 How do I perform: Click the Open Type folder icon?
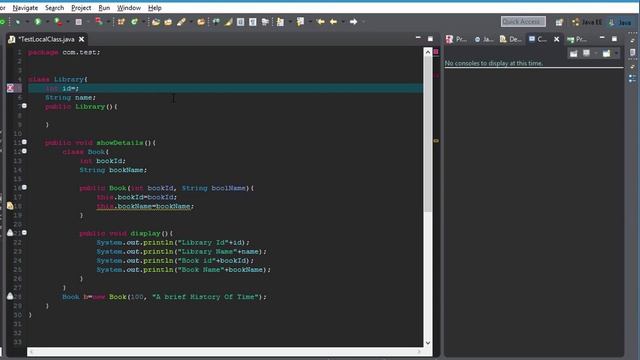[x=155, y=22]
